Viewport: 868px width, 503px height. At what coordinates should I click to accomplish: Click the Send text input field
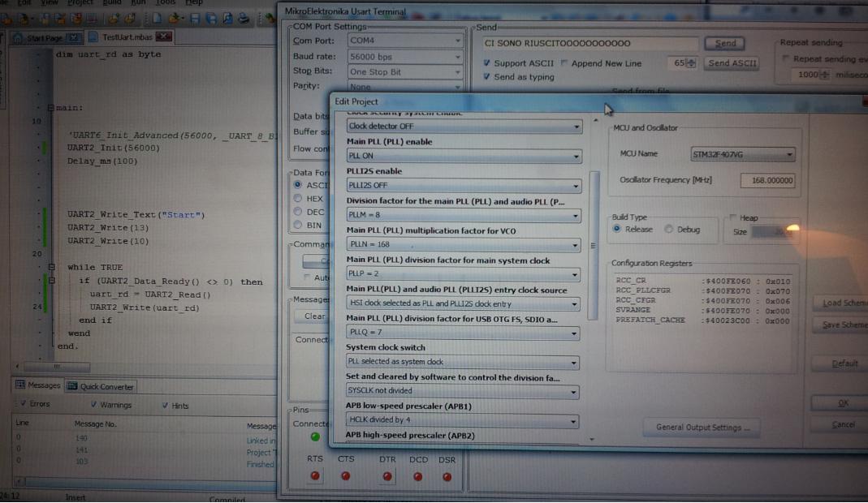point(589,43)
